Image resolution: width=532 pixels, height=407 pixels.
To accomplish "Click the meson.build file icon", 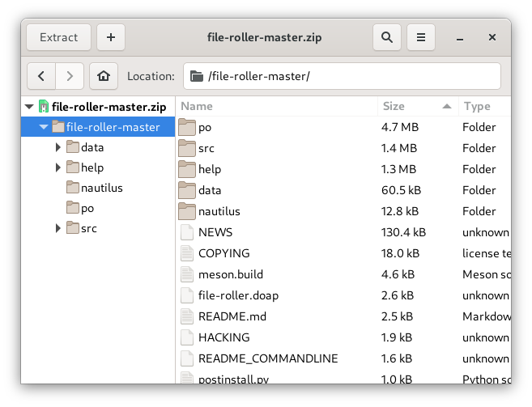I will coord(187,274).
